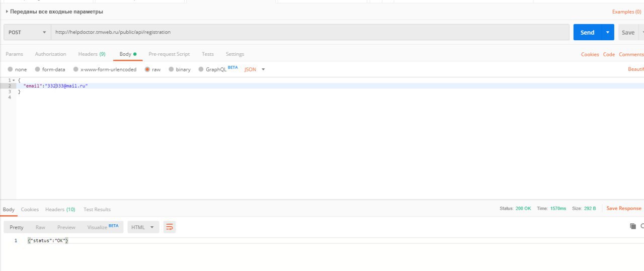Open the Code snippet link
The height and width of the screenshot is (271, 644).
point(609,54)
